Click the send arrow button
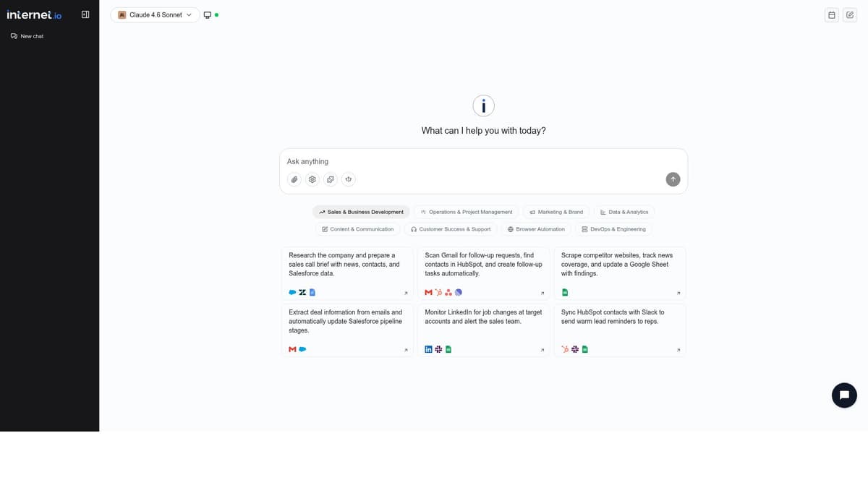The width and height of the screenshot is (868, 488). [672, 179]
